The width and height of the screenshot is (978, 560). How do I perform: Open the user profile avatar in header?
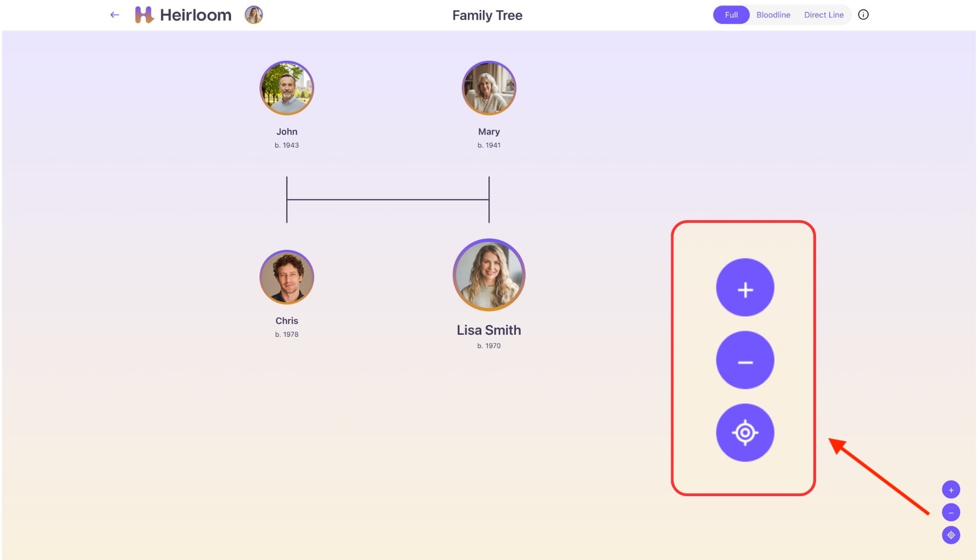(x=254, y=15)
